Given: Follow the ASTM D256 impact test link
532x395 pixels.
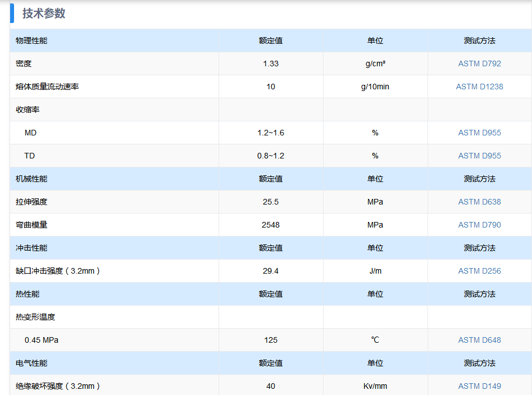Looking at the screenshot, I should [479, 271].
